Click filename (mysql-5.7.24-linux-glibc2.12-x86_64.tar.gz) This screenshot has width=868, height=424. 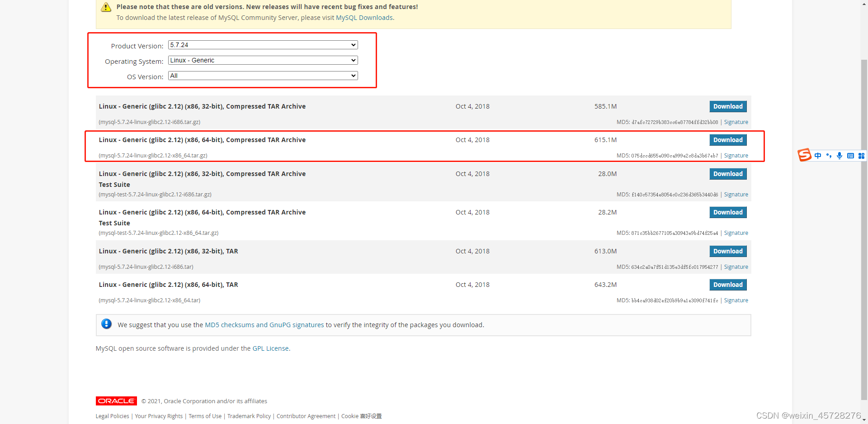pos(153,156)
